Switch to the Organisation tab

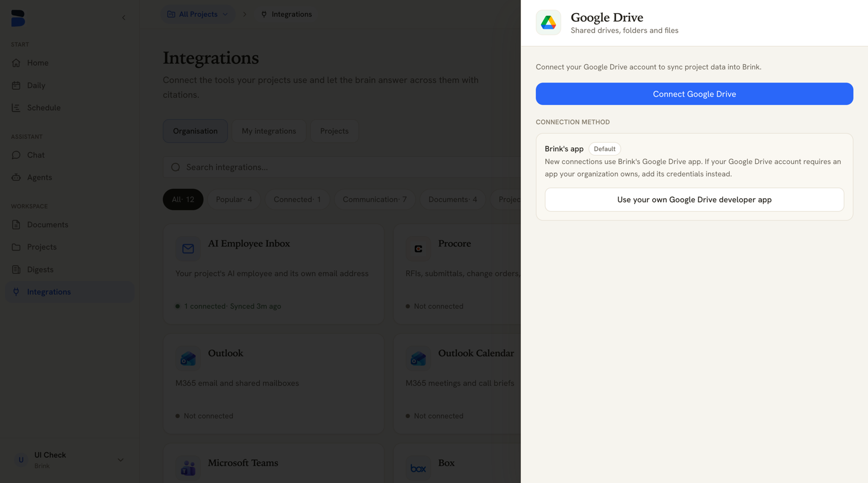(x=195, y=131)
